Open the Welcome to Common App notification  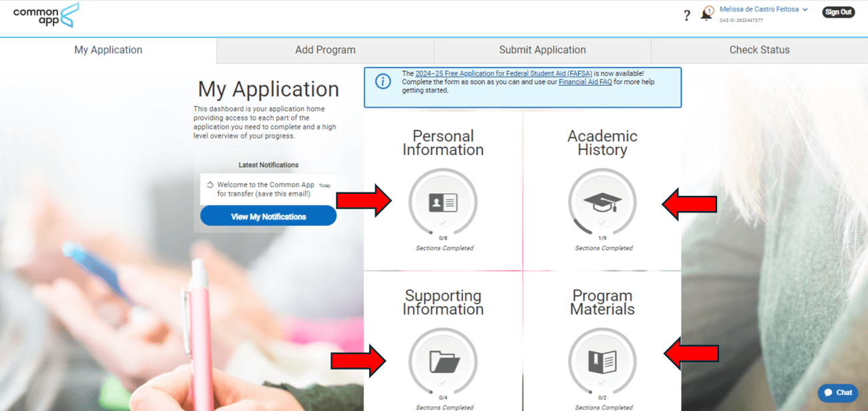(266, 189)
